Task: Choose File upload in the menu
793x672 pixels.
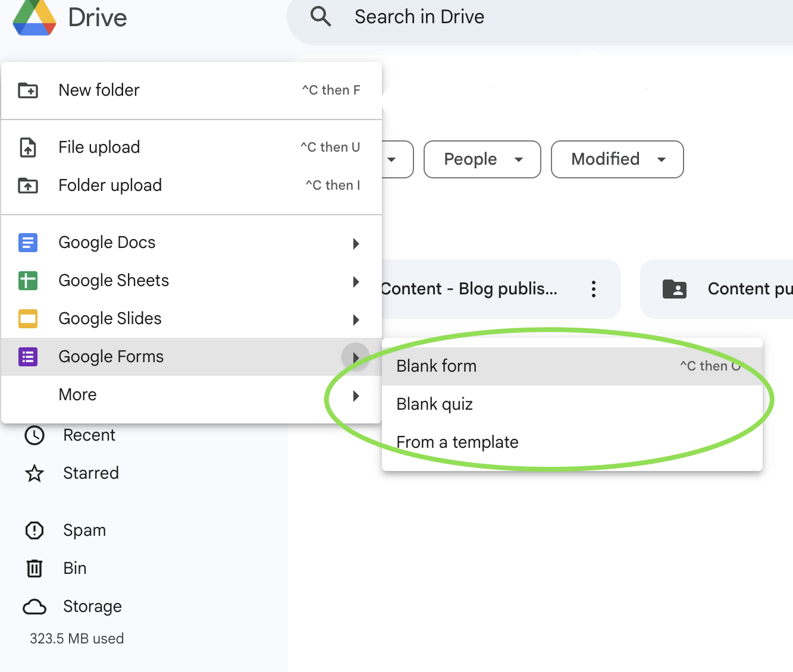Action: click(x=192, y=147)
